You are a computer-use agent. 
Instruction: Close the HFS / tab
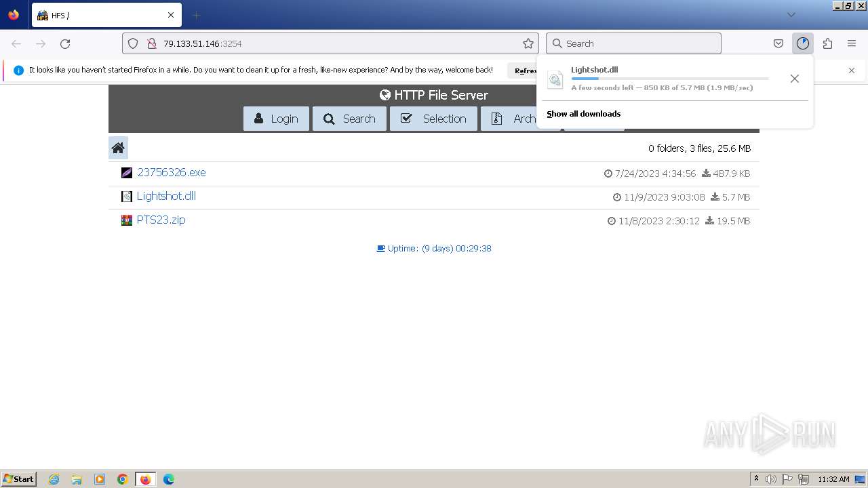171,15
